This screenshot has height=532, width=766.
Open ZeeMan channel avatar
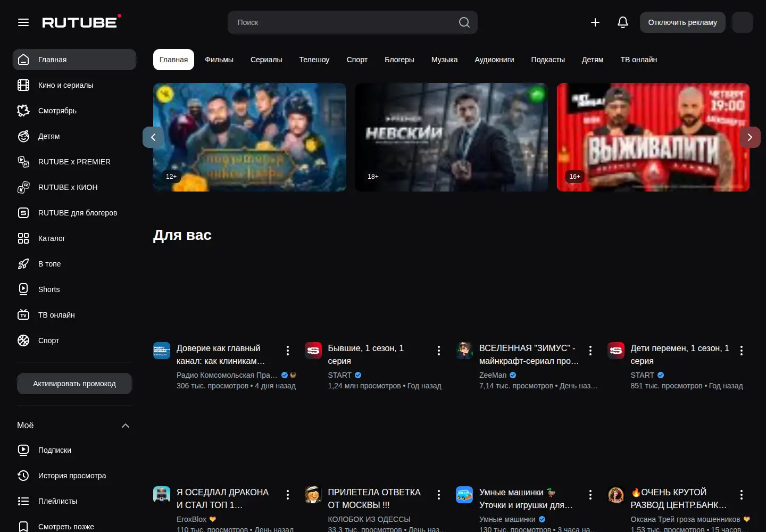[x=464, y=351]
